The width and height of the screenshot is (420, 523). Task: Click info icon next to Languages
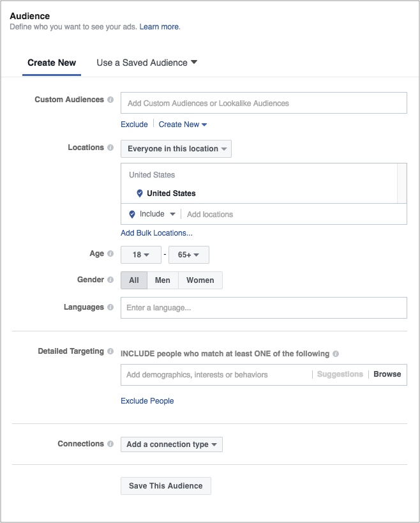(110, 307)
